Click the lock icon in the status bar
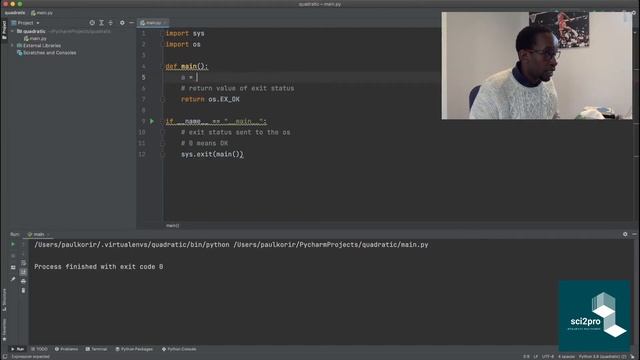The height and width of the screenshot is (360, 640). [x=633, y=357]
